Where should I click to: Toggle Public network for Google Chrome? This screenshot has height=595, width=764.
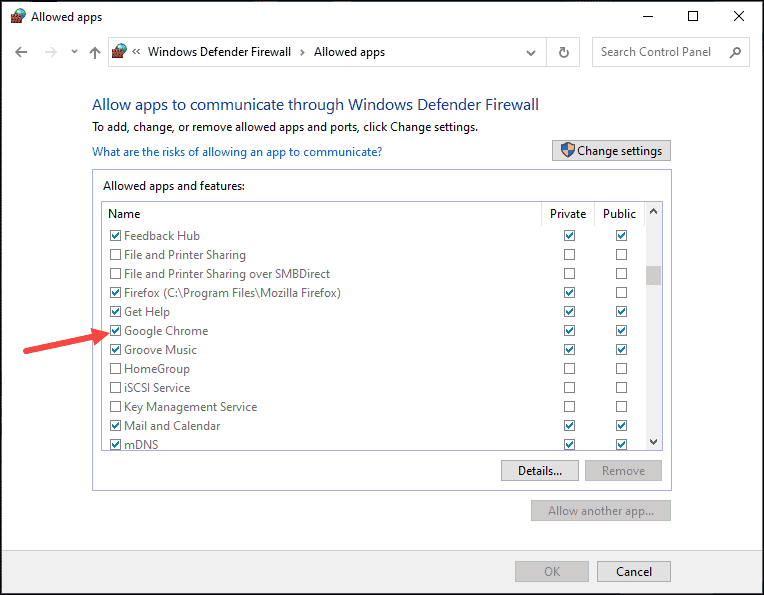[621, 331]
